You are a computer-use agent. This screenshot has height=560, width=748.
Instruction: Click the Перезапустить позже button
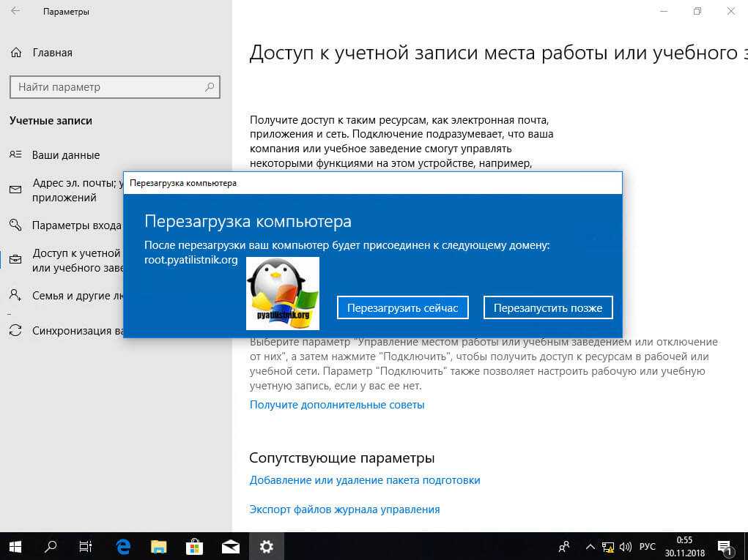click(x=547, y=307)
